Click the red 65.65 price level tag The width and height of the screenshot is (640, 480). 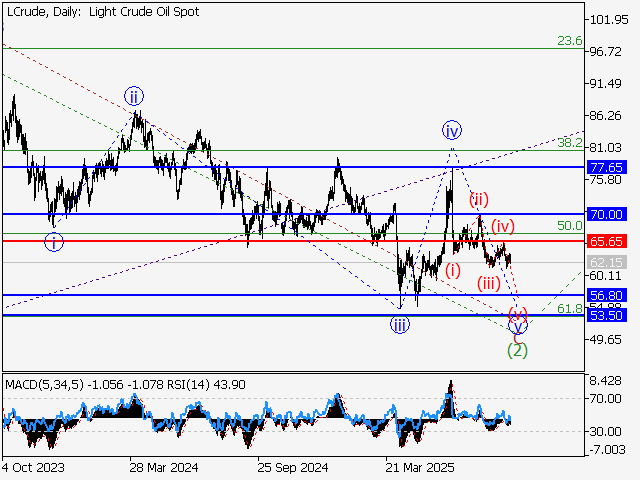[x=607, y=241]
